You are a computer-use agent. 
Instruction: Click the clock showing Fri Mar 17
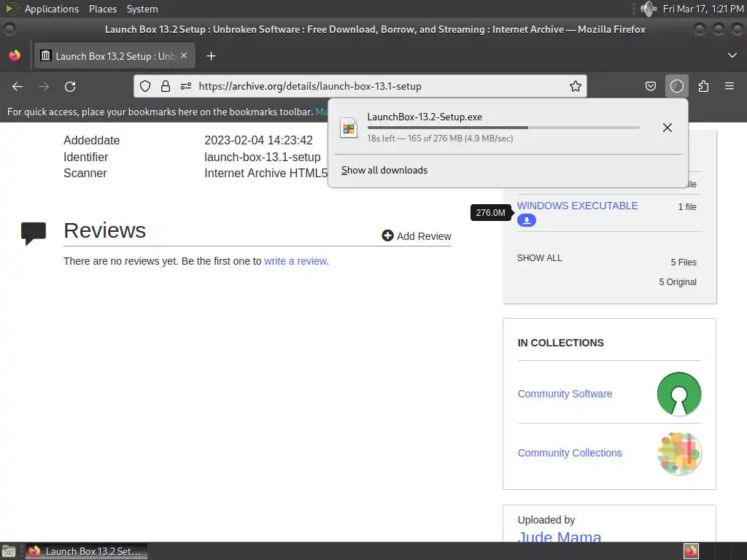[x=703, y=9]
